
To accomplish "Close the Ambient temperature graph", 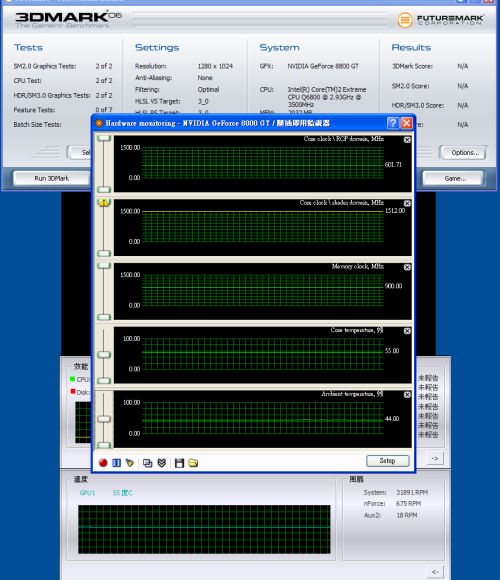I will click(407, 395).
